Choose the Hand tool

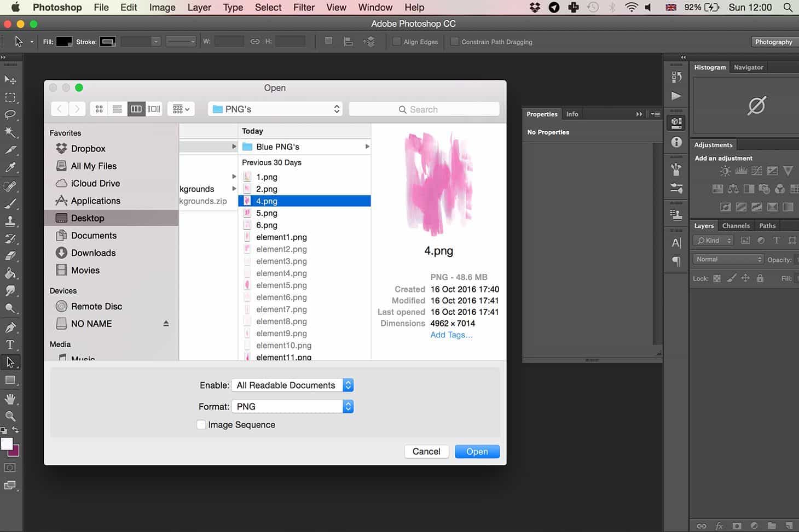coord(10,399)
